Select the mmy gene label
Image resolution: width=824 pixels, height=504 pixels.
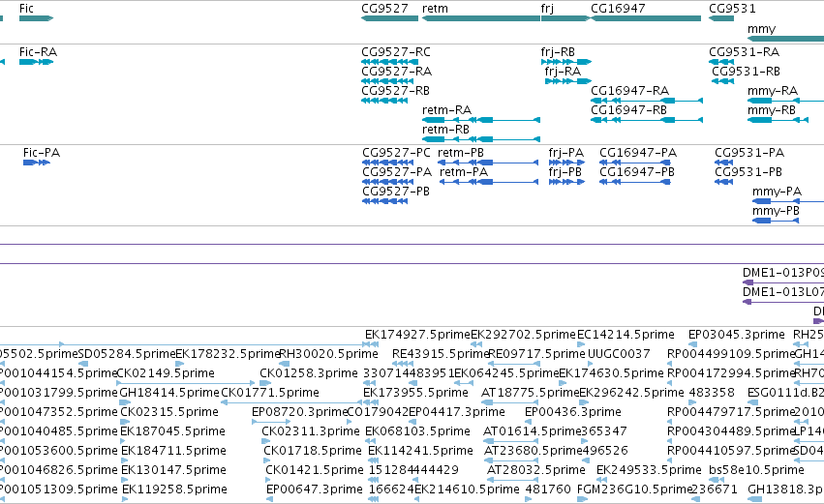point(761,29)
